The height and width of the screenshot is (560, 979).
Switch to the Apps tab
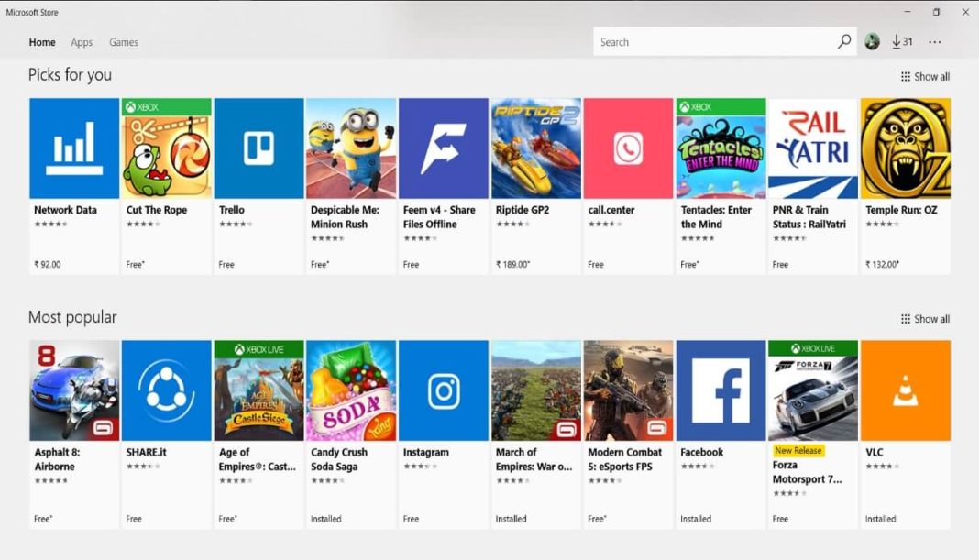click(x=82, y=42)
